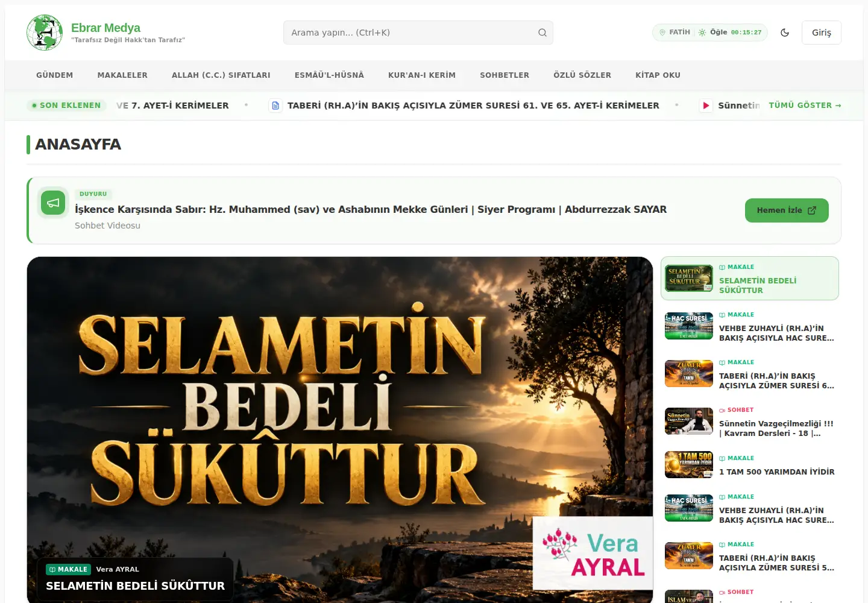Open Sünnetin Vazgeçilmezliği sohbet title
The width and height of the screenshot is (868, 603).
776,429
